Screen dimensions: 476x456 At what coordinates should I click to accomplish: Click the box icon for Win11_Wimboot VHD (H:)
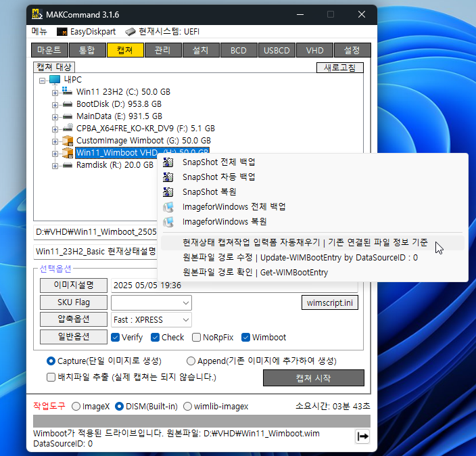(x=68, y=153)
